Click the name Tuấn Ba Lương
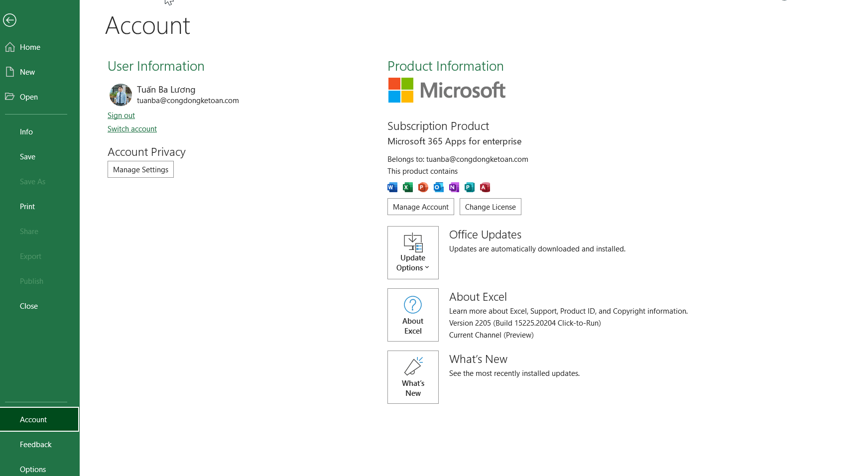 click(x=166, y=90)
